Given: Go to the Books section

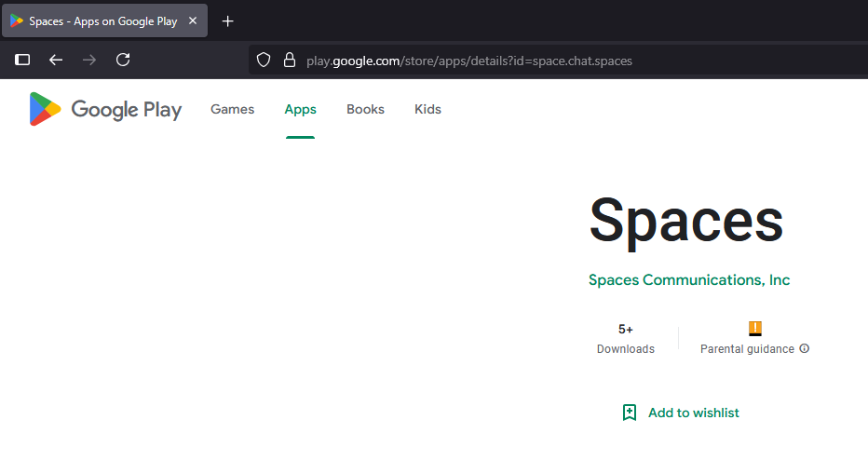Looking at the screenshot, I should [x=365, y=109].
